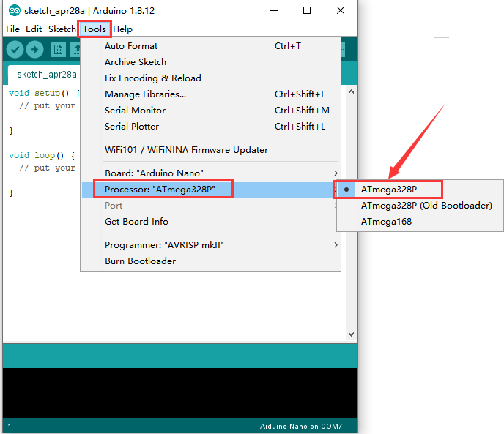Click the 'void loop()' code line

click(42, 155)
